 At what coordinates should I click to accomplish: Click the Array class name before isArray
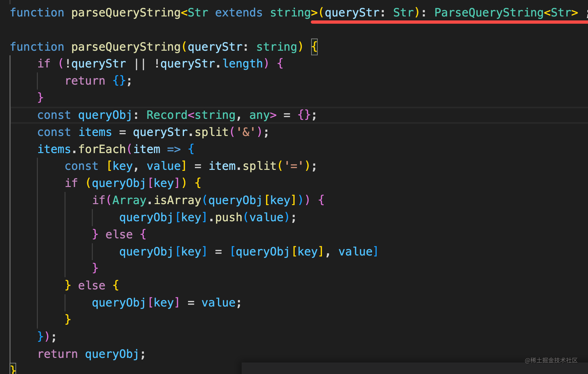129,200
